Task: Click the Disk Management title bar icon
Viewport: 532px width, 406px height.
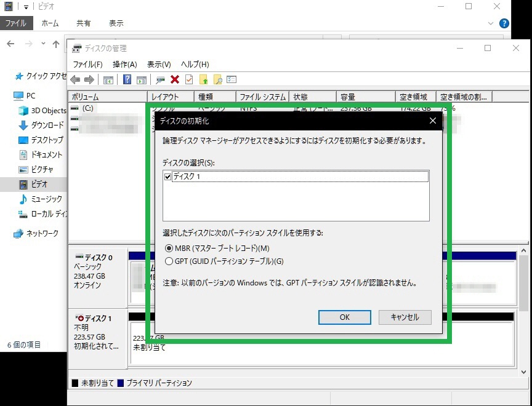Action: (77, 49)
